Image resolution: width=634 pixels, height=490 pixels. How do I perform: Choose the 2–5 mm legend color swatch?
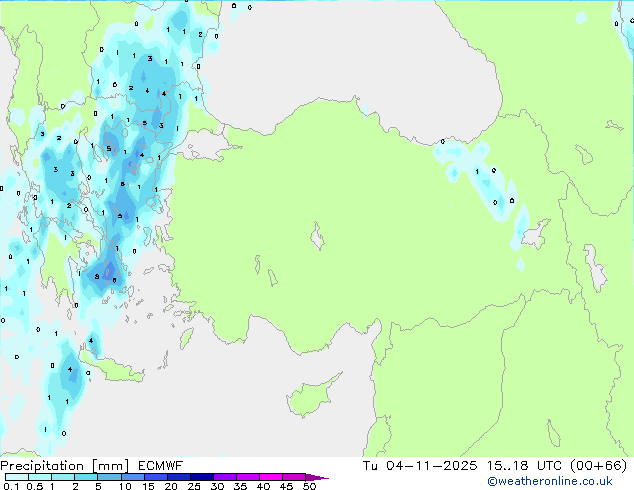(86, 477)
